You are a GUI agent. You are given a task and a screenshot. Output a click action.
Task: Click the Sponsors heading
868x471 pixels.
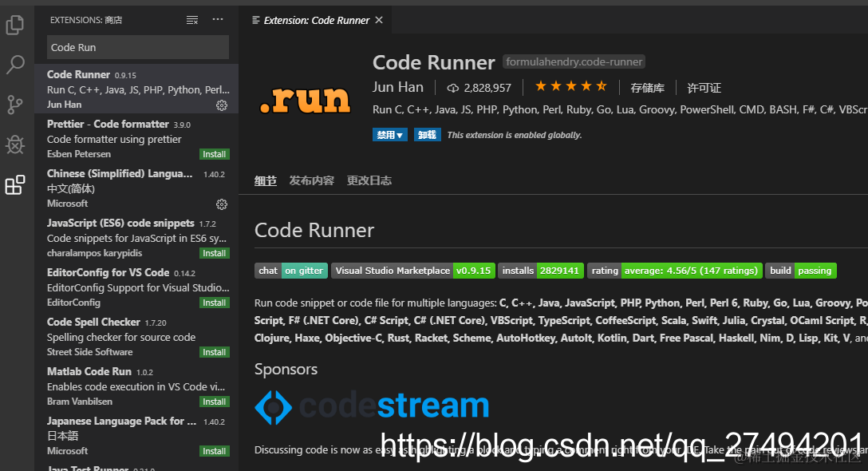[286, 369]
